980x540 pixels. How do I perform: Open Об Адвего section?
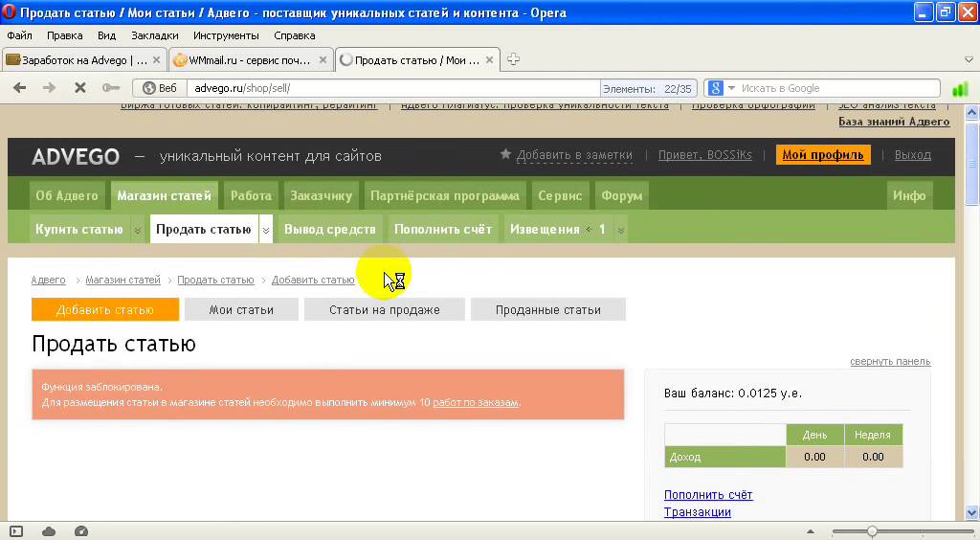coord(67,195)
